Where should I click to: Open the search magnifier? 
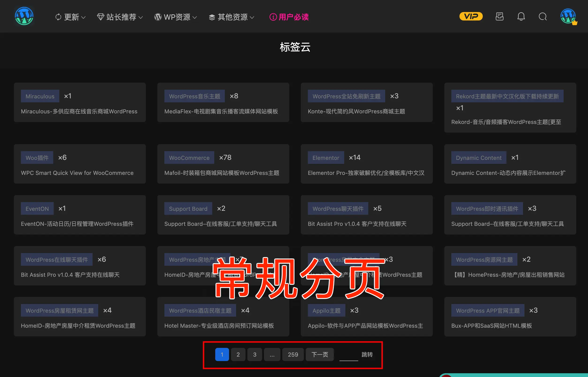pyautogui.click(x=543, y=17)
